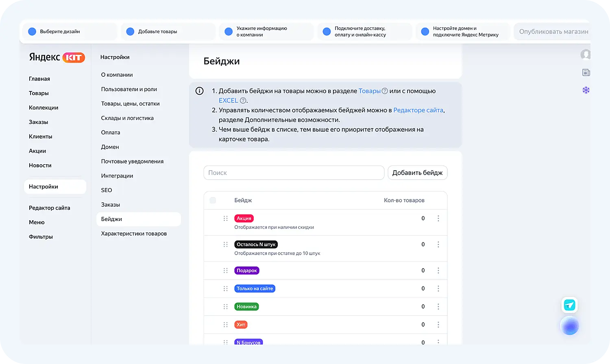Go to Редактор сайта in main menu
610x364 pixels.
click(x=50, y=208)
